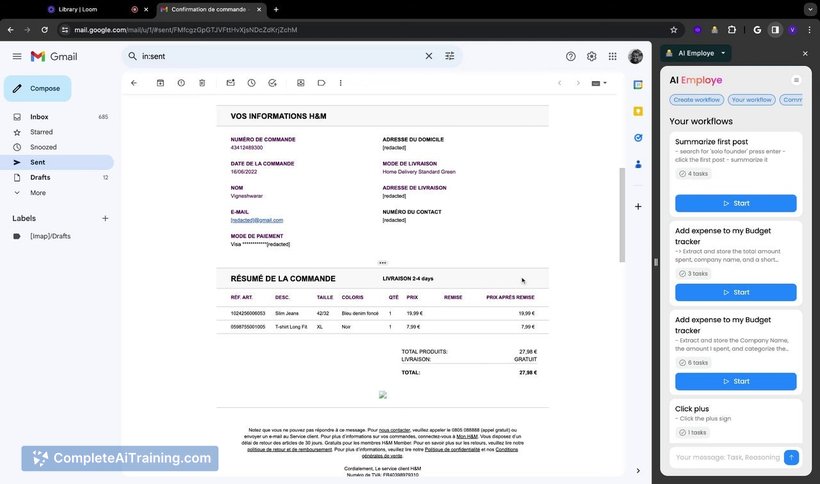Select the Sent folder
The height and width of the screenshot is (484, 820).
(x=58, y=163)
